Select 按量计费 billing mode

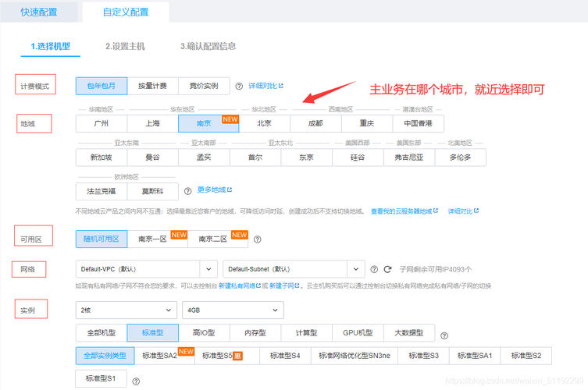(x=152, y=86)
